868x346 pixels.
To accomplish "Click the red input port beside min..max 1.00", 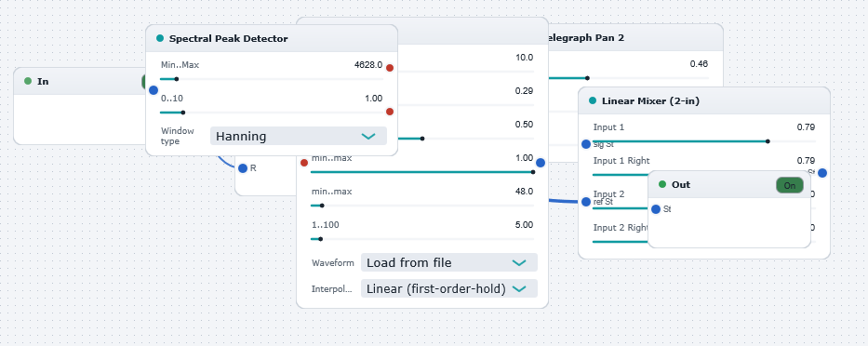I will (304, 163).
